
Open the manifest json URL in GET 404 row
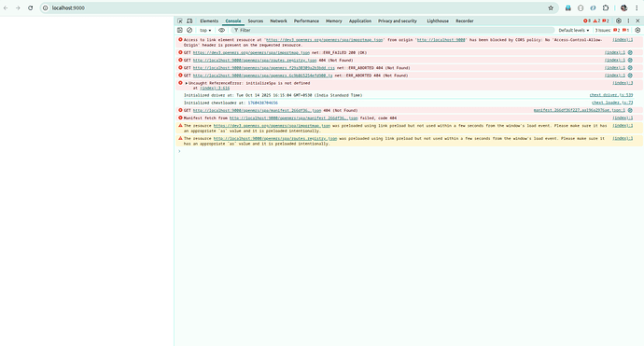point(257,111)
